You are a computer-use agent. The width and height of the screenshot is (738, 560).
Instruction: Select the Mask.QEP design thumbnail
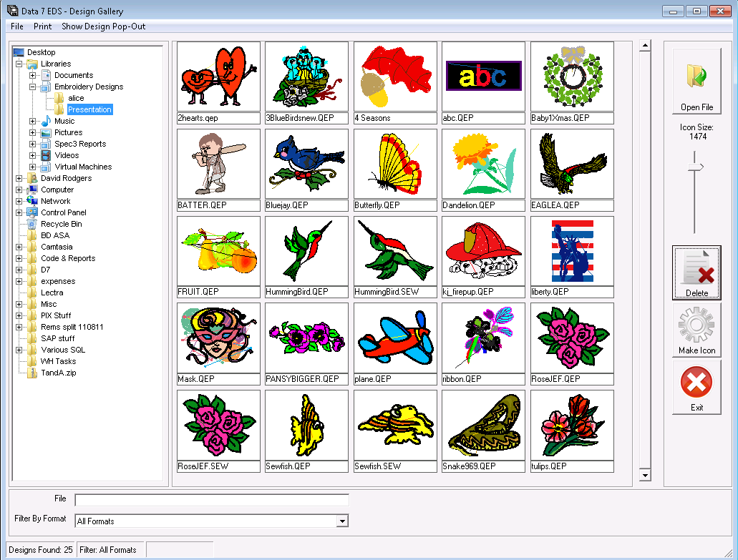pyautogui.click(x=218, y=338)
